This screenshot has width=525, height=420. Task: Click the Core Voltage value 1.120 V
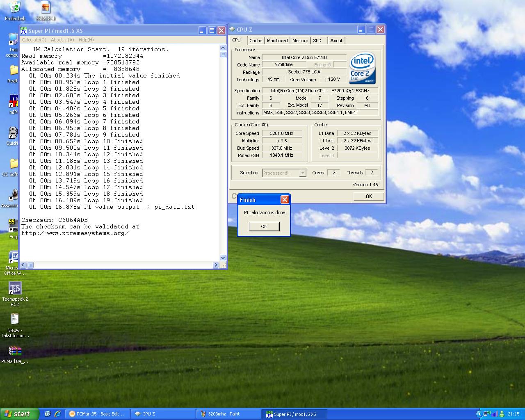click(x=332, y=80)
